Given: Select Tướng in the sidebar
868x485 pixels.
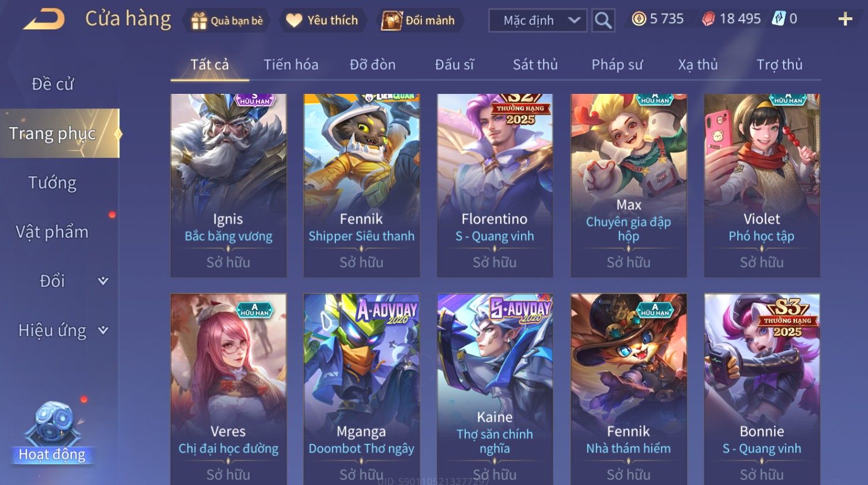Looking at the screenshot, I should click(52, 183).
